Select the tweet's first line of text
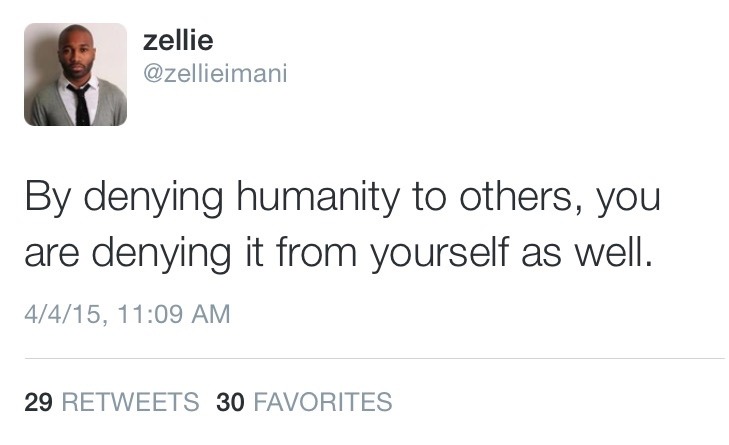 (342, 198)
